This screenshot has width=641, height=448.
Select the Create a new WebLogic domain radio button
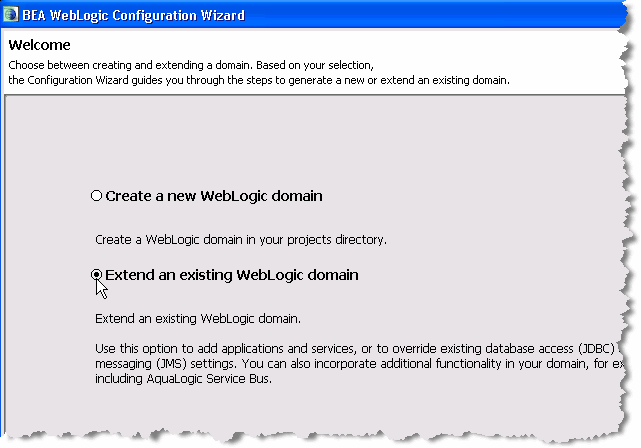point(96,196)
